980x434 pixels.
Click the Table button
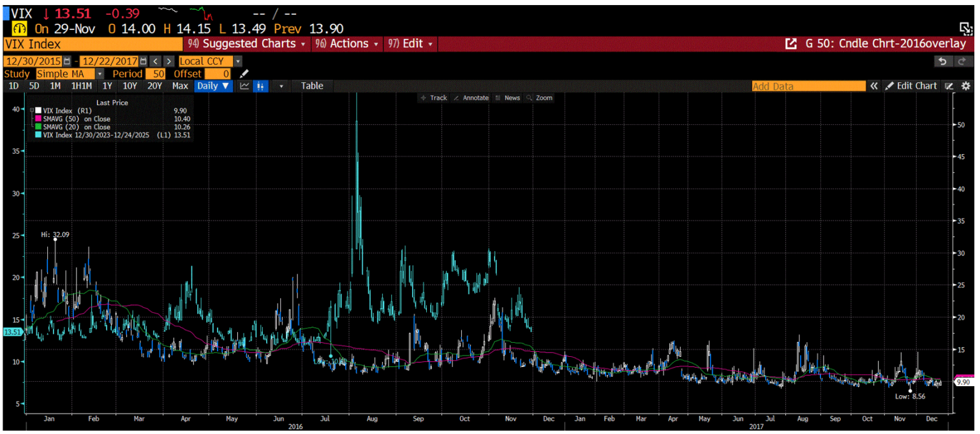click(x=311, y=86)
